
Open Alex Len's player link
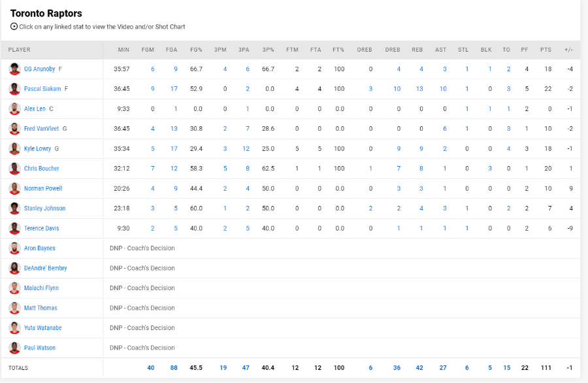(x=35, y=108)
